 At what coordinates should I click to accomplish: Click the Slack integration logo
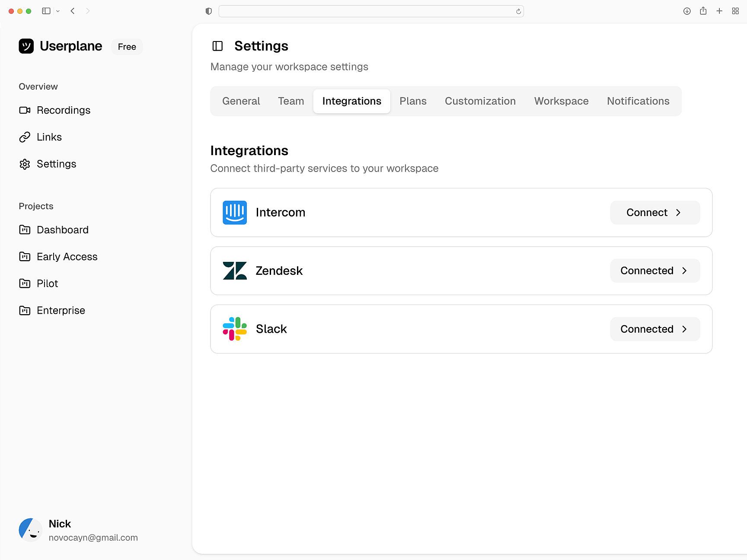[x=234, y=329]
